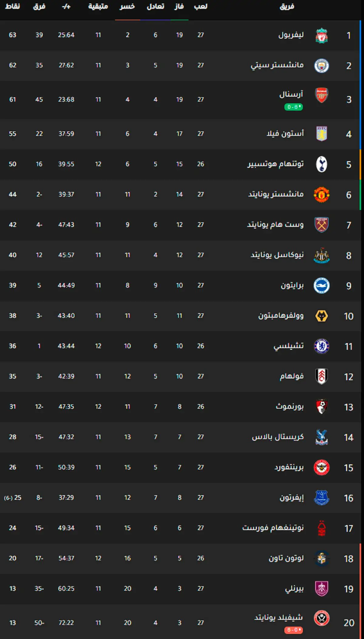This screenshot has width=364, height=639.
Task: Sort table by نقاط column header
Action: pos(12,6)
